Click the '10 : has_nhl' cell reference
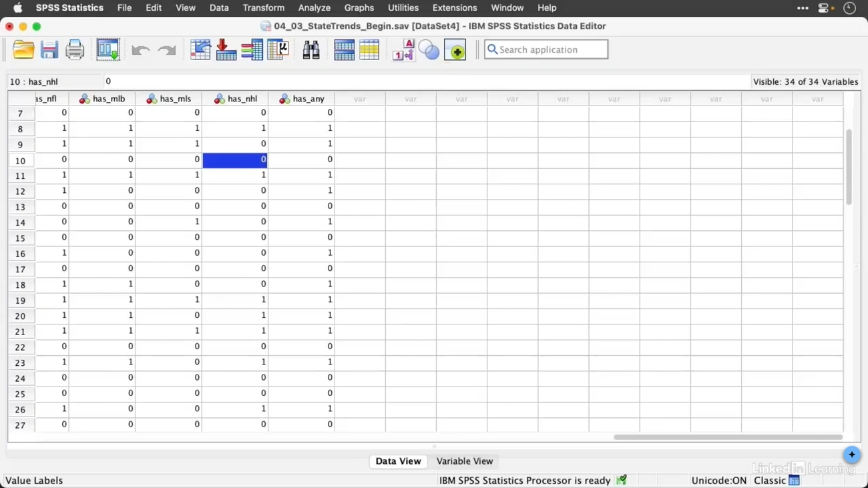The image size is (868, 488). click(x=34, y=81)
